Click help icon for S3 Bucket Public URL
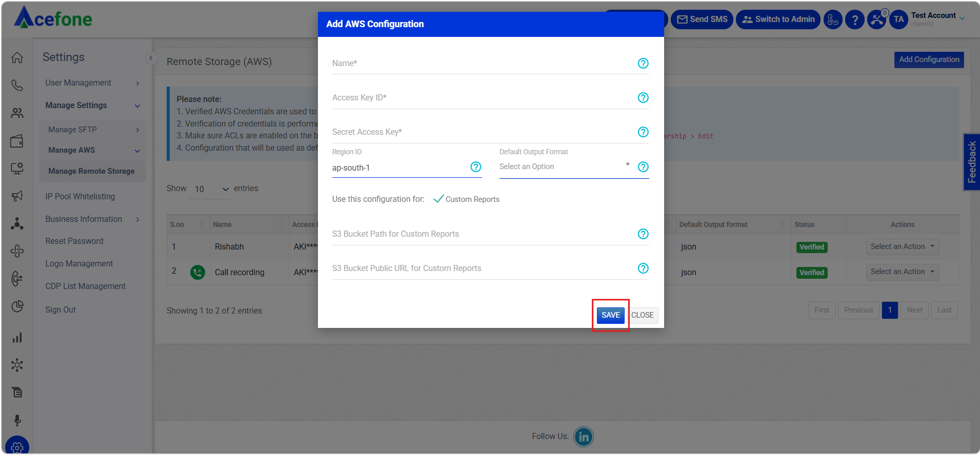 tap(643, 268)
